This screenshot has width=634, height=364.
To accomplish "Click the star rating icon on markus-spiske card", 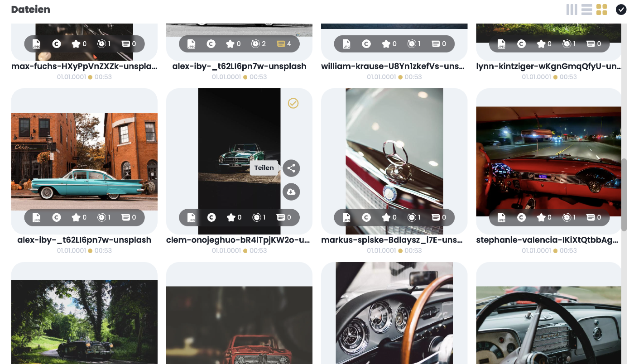I will (386, 218).
